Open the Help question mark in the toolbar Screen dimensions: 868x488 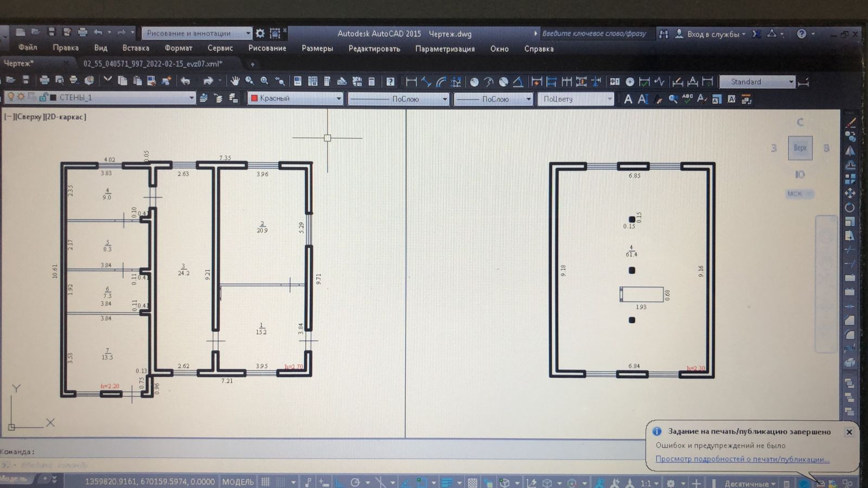390,82
